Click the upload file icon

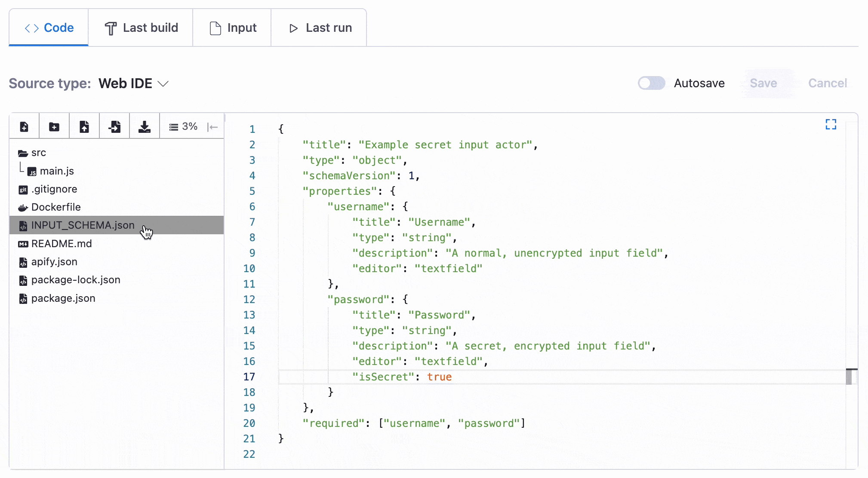coord(84,127)
